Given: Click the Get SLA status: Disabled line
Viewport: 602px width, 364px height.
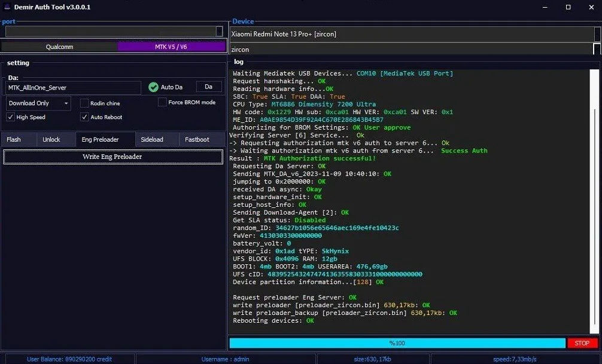Looking at the screenshot, I should point(279,220).
